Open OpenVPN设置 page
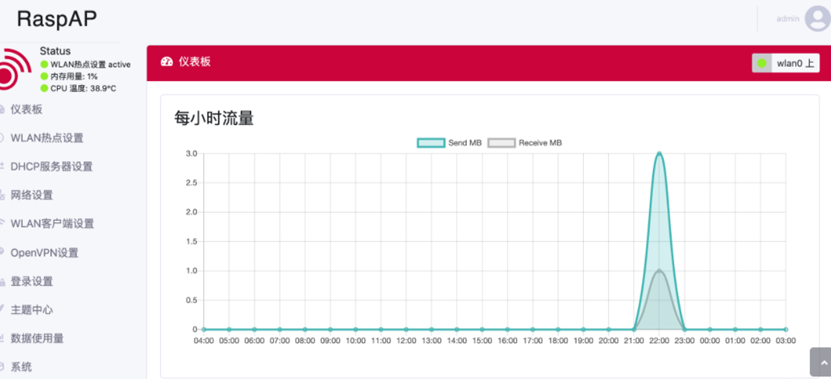Viewport: 831px width, 379px height. coord(45,253)
